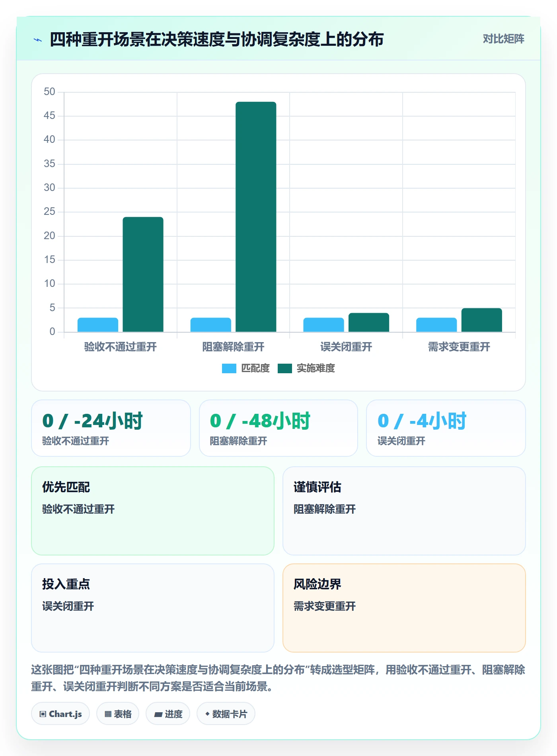Click the blue 匹配度 bar for 验收不通过重开
Viewport: 557px width, 756px height.
pyautogui.click(x=98, y=325)
